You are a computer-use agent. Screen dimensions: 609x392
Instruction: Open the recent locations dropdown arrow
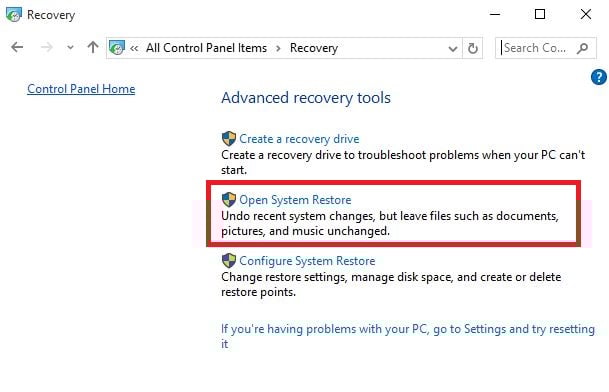click(70, 48)
